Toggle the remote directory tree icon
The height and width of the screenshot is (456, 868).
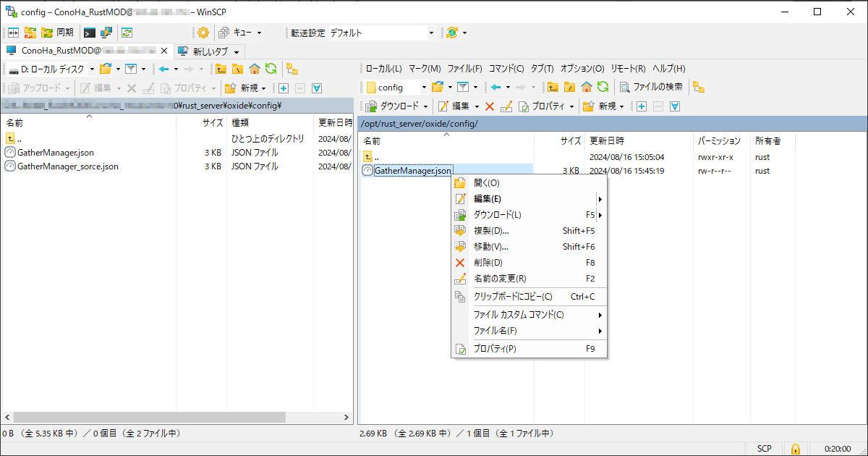[x=699, y=88]
